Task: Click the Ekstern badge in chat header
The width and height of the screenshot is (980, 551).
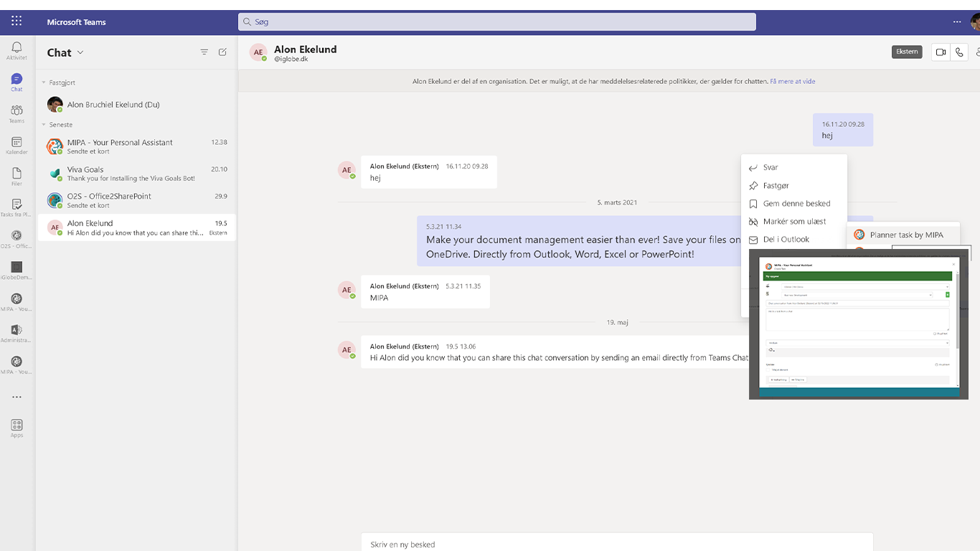Action: click(907, 52)
